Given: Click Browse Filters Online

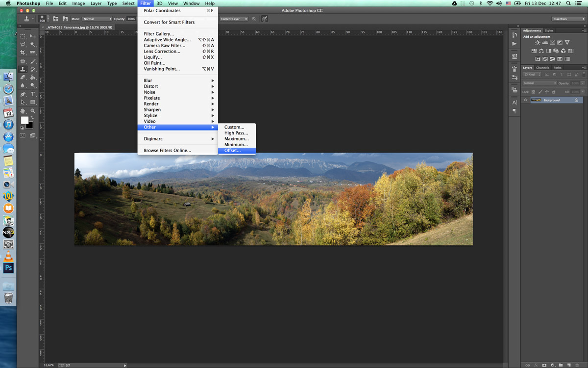Looking at the screenshot, I should 167,151.
